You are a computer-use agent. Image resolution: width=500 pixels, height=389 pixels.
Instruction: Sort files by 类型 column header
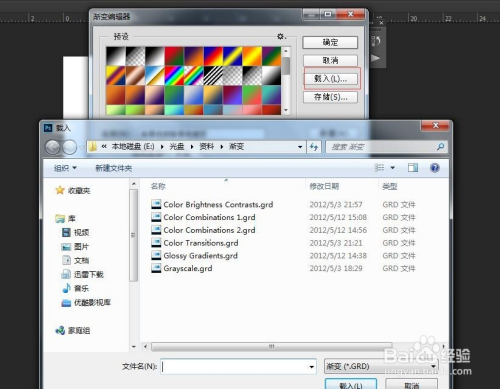point(389,186)
